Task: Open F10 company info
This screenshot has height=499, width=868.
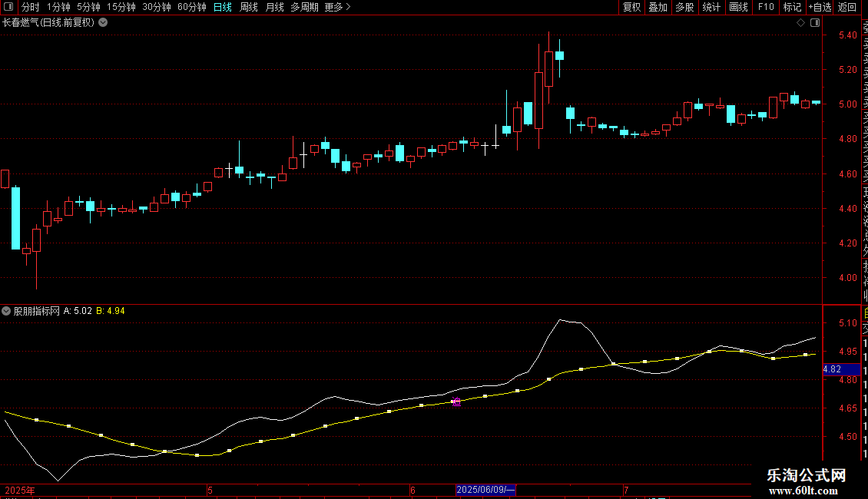Action: pos(766,7)
